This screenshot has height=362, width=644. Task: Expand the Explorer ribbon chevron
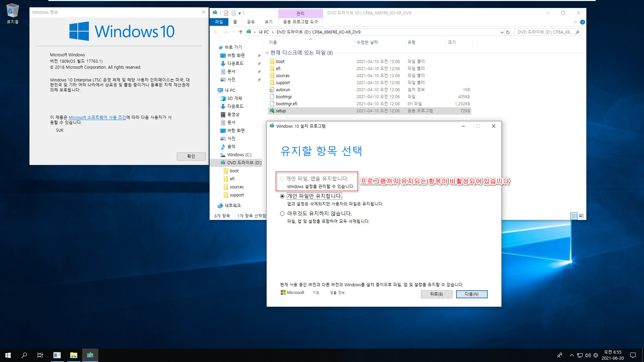click(575, 22)
